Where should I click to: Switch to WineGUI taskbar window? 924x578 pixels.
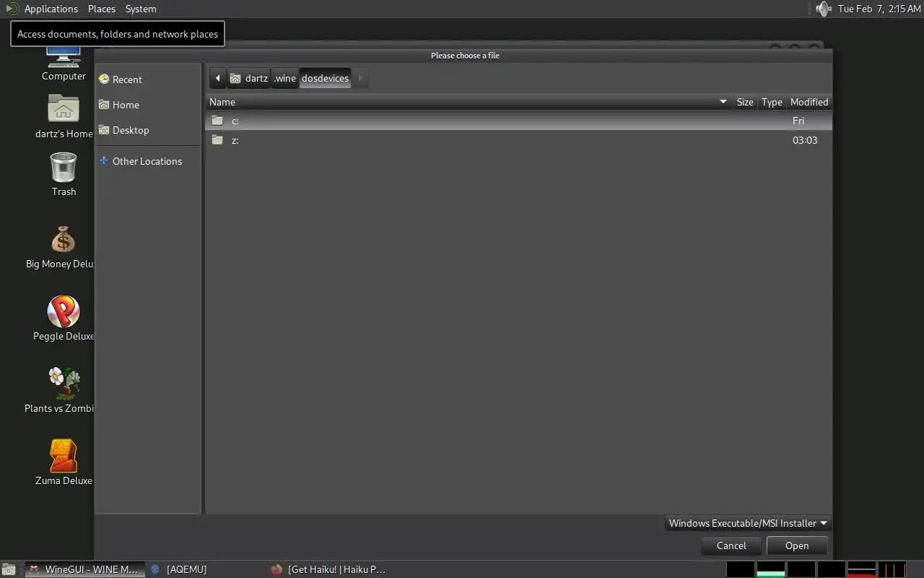click(84, 569)
